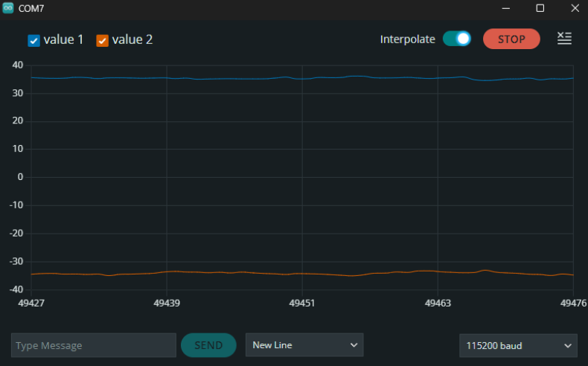This screenshot has width=588, height=366.
Task: Maximize the COM7 plotter window
Action: point(540,8)
